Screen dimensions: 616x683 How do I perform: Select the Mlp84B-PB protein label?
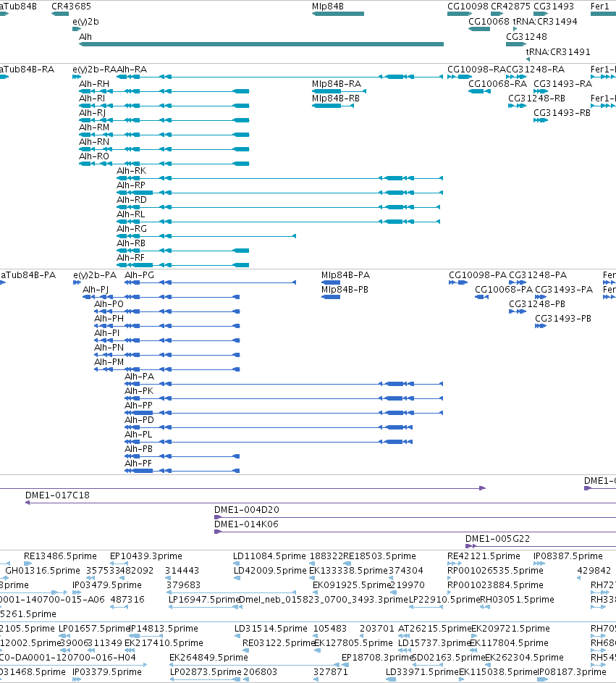click(x=345, y=289)
